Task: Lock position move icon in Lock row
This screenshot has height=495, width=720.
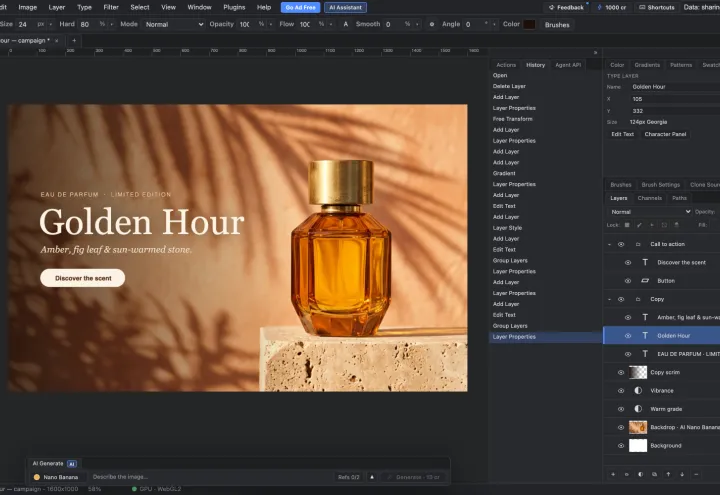Action: [x=652, y=225]
